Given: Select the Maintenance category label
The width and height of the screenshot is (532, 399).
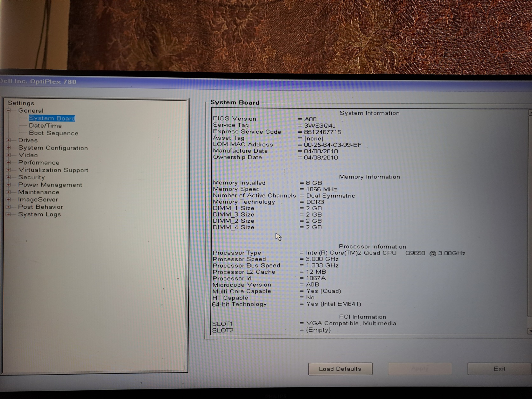Looking at the screenshot, I should [x=38, y=192].
